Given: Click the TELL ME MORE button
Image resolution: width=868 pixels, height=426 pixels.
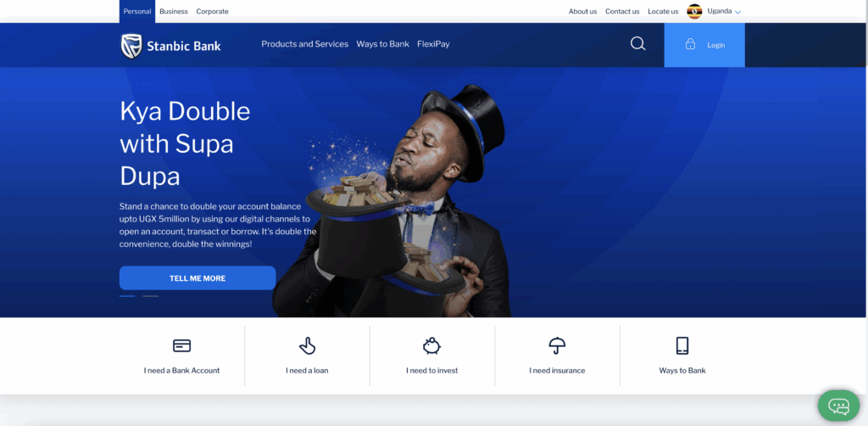Looking at the screenshot, I should click(x=198, y=278).
